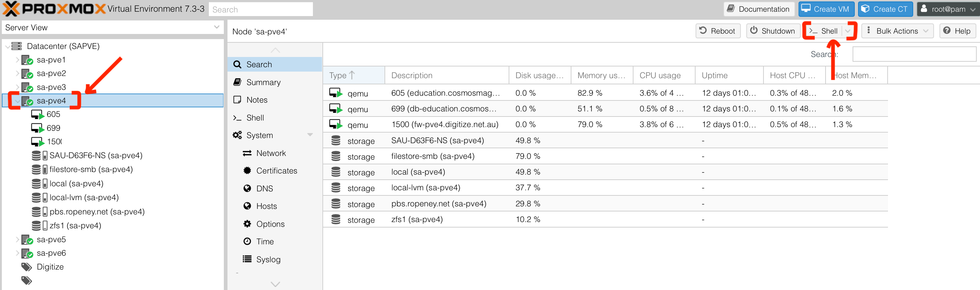
Task: Collapse the sa-pve4 node
Action: tap(17, 101)
